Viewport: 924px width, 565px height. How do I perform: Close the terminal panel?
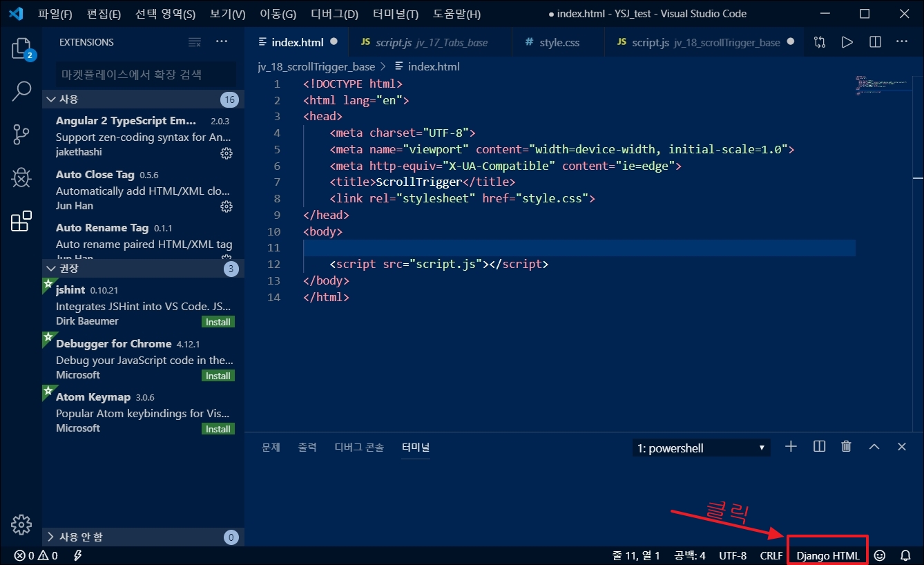(x=901, y=447)
